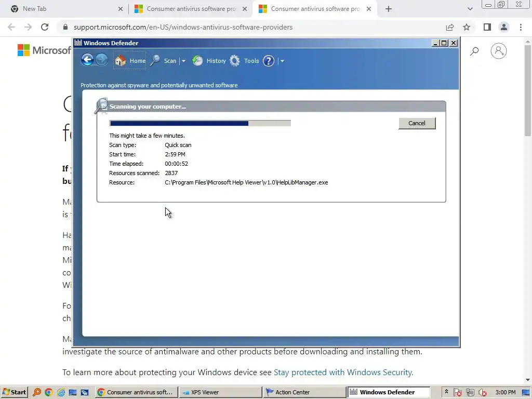
Task: Click the scan progress bar
Action: pyautogui.click(x=200, y=123)
